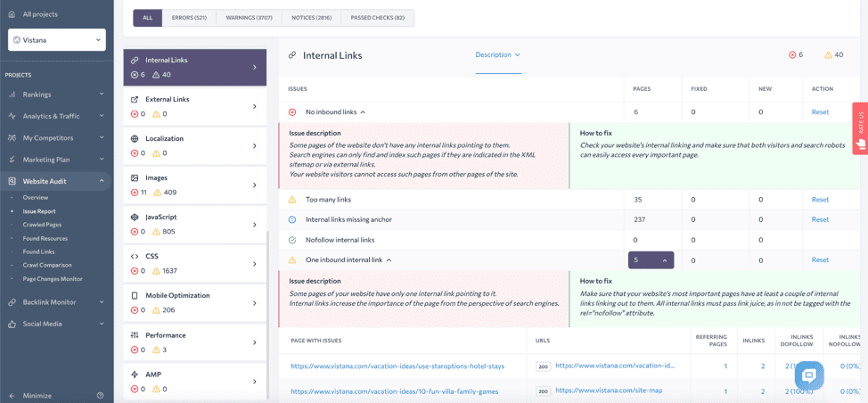Click the Rankings bar chart icon

pyautogui.click(x=12, y=95)
